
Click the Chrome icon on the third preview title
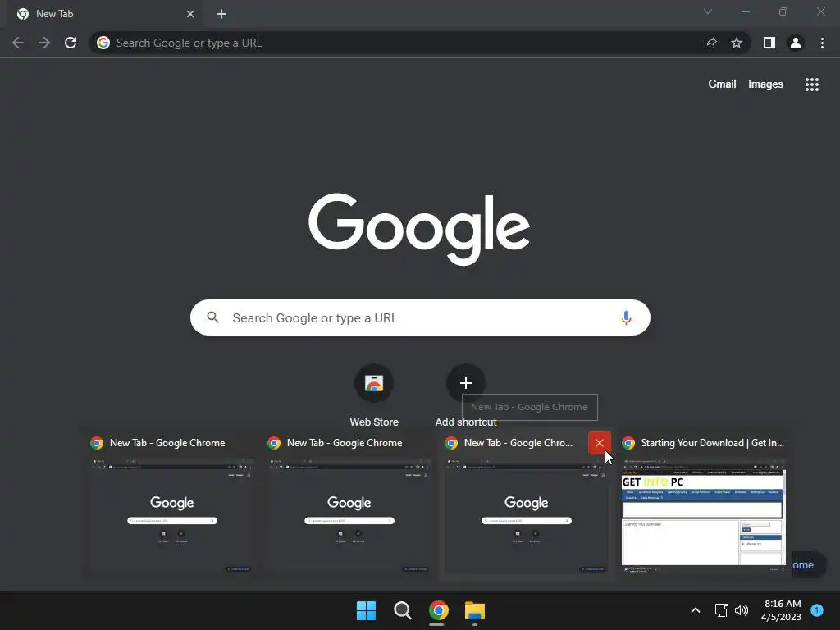click(452, 443)
